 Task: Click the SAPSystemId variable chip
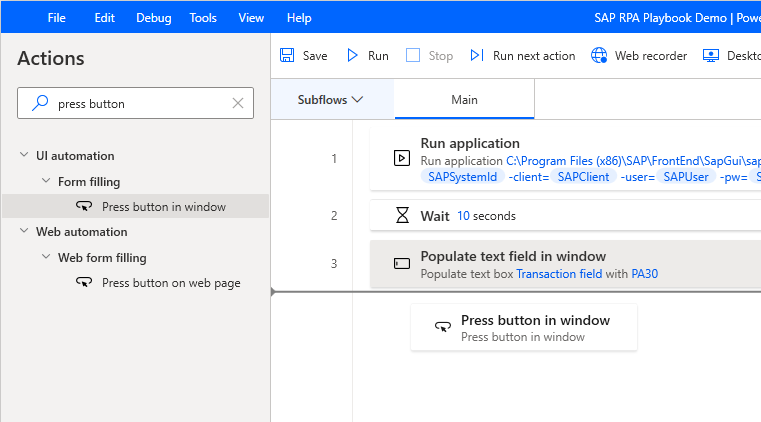[463, 177]
